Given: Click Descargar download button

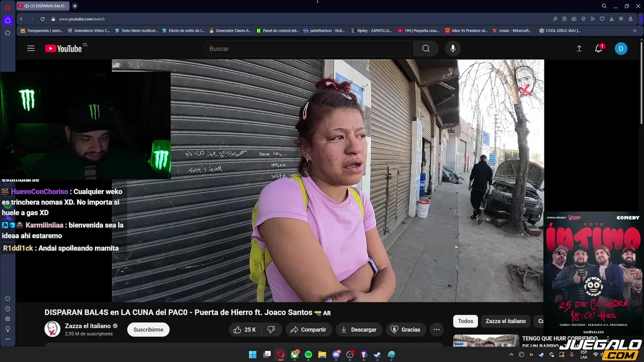Looking at the screenshot, I should click(359, 330).
